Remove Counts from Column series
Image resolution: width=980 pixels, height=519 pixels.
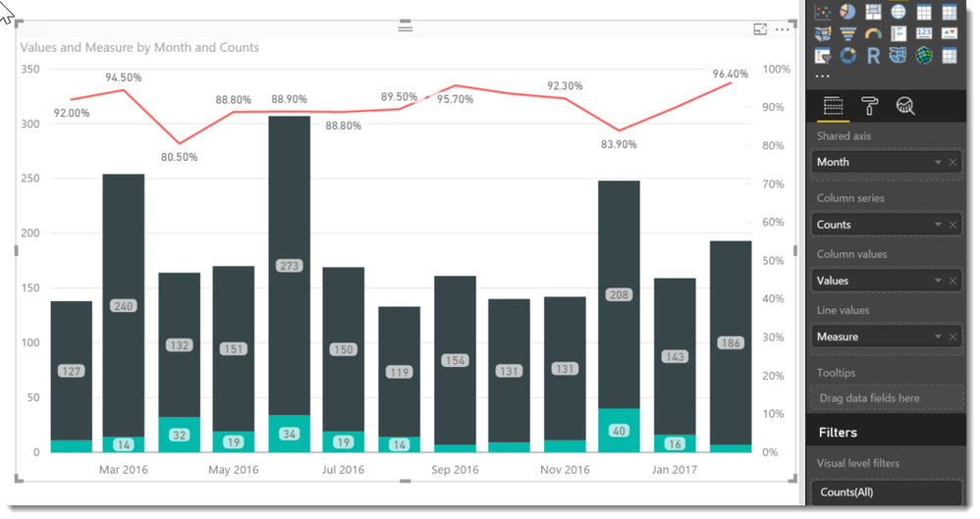(953, 225)
